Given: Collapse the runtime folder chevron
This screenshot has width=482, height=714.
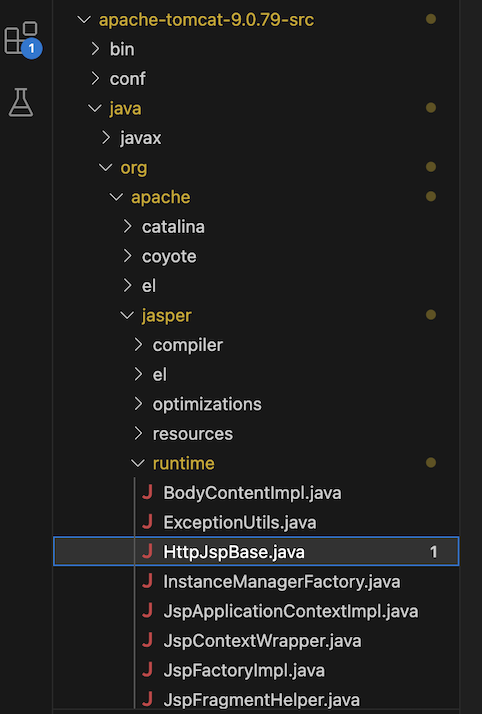Looking at the screenshot, I should 138,463.
